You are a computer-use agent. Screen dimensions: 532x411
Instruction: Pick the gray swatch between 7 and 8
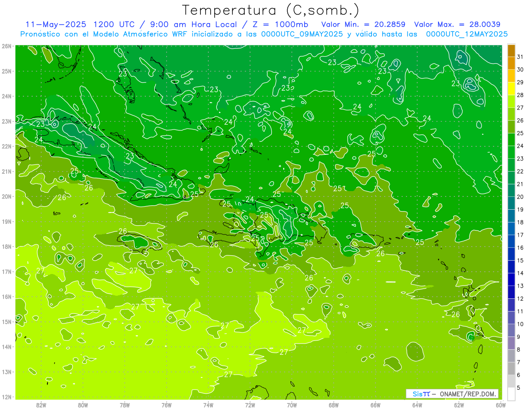pos(511,356)
